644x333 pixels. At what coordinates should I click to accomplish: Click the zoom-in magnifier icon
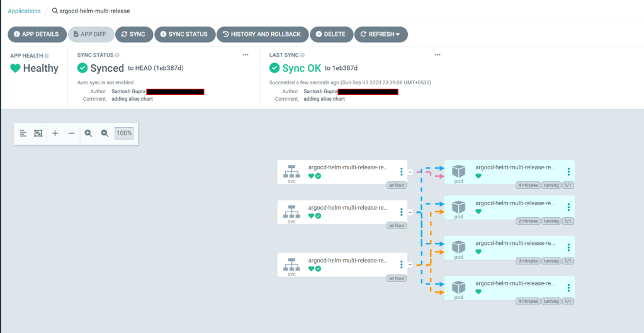pyautogui.click(x=88, y=133)
